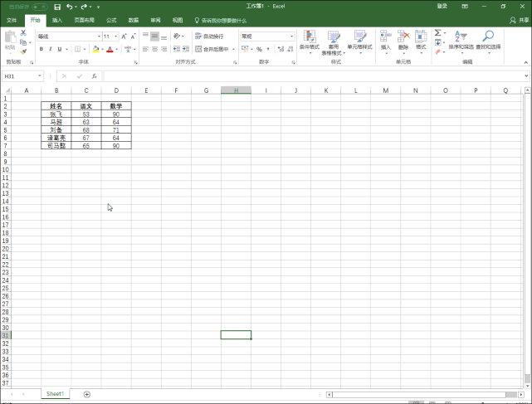Viewport: 532px width, 404px height.
Task: Switch to the Formulas tab
Action: (x=111, y=21)
